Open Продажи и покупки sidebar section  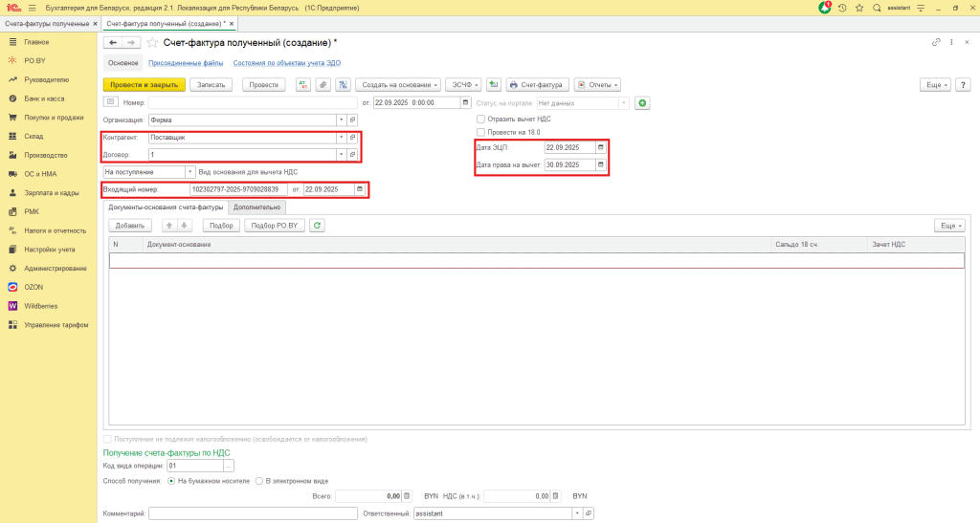[x=54, y=118]
